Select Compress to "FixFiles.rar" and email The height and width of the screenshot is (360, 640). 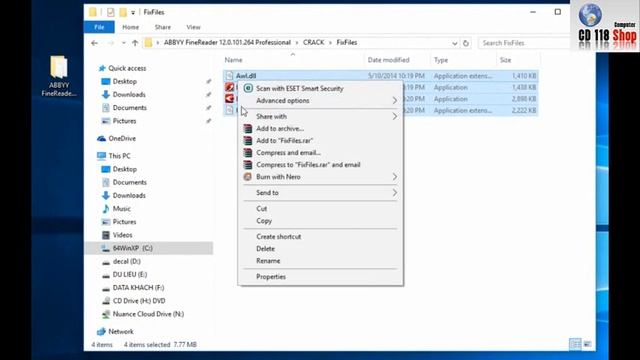(320, 165)
